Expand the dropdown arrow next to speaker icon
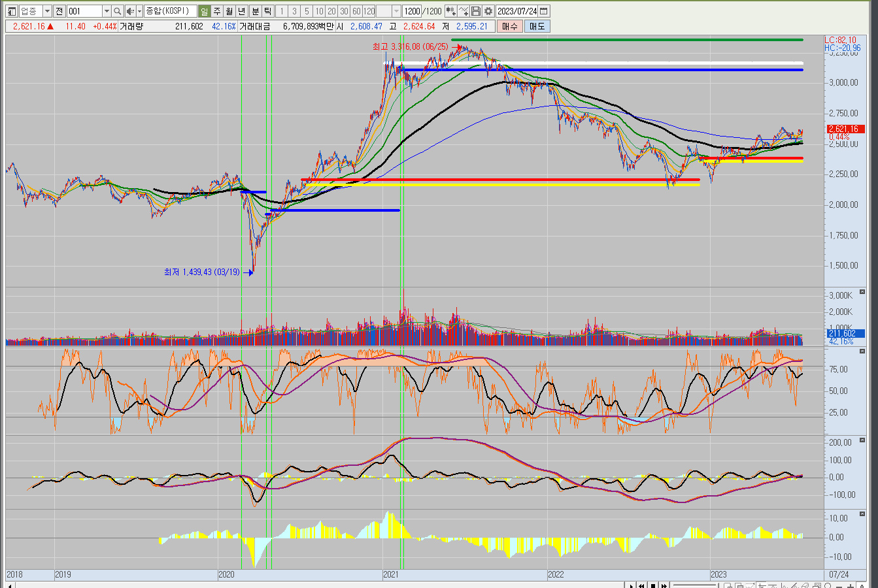This screenshot has width=878, height=588. 139,11
